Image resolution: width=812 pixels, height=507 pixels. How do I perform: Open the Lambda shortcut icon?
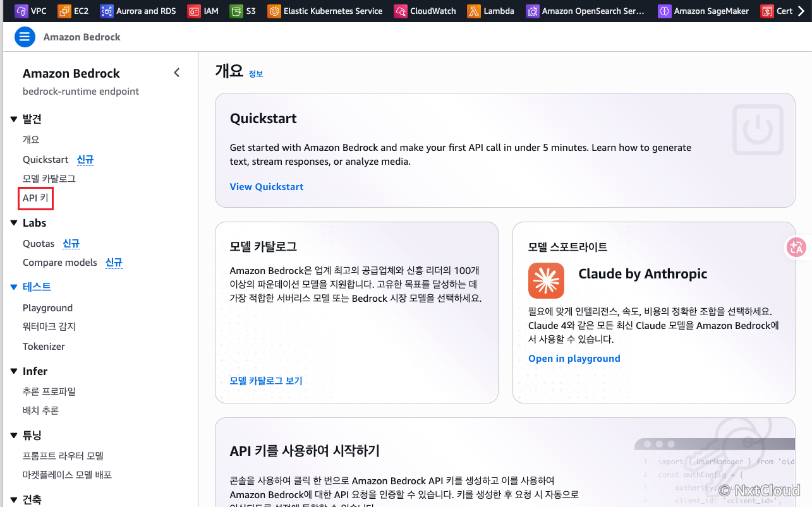click(474, 11)
